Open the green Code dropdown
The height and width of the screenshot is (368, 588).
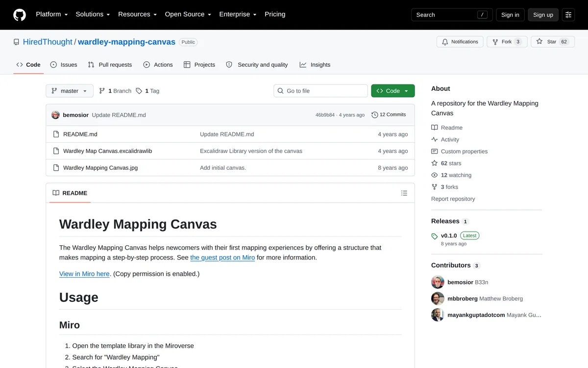[x=393, y=91]
